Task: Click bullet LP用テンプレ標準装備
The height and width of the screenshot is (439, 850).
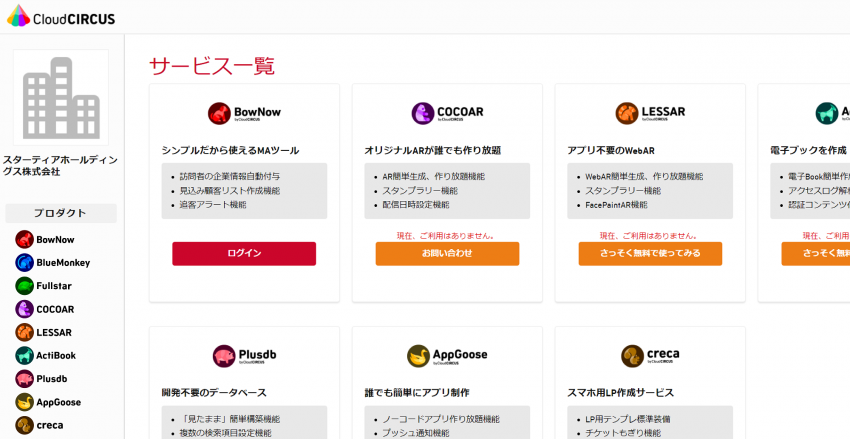Action: [x=628, y=419]
